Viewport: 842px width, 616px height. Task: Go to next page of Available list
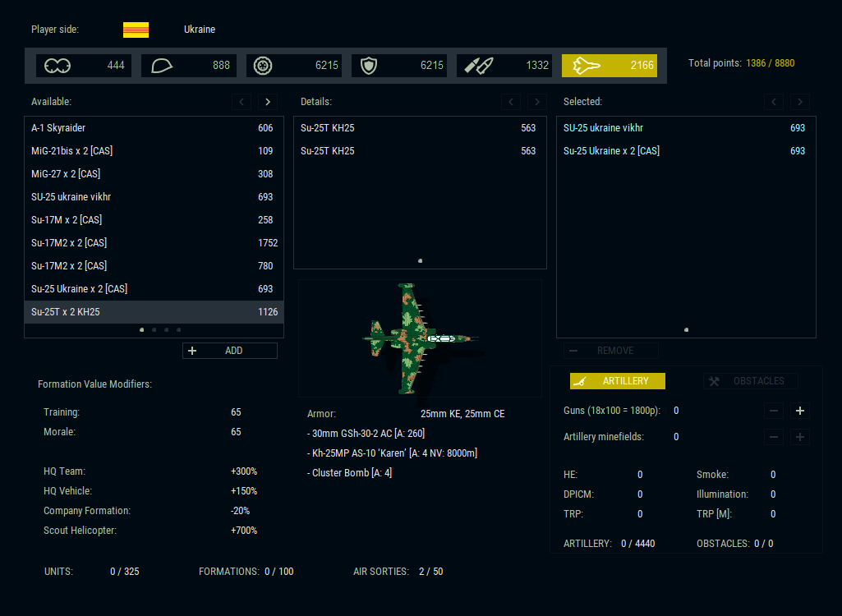pos(267,102)
